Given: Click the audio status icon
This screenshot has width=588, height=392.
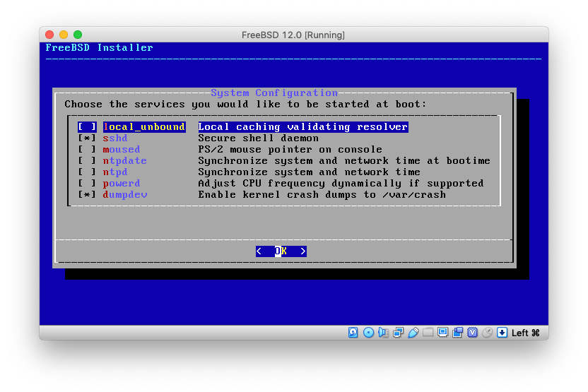Looking at the screenshot, I should [x=383, y=333].
